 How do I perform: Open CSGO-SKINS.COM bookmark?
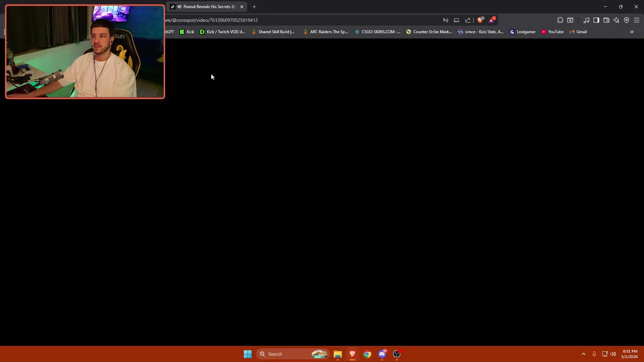point(377,32)
